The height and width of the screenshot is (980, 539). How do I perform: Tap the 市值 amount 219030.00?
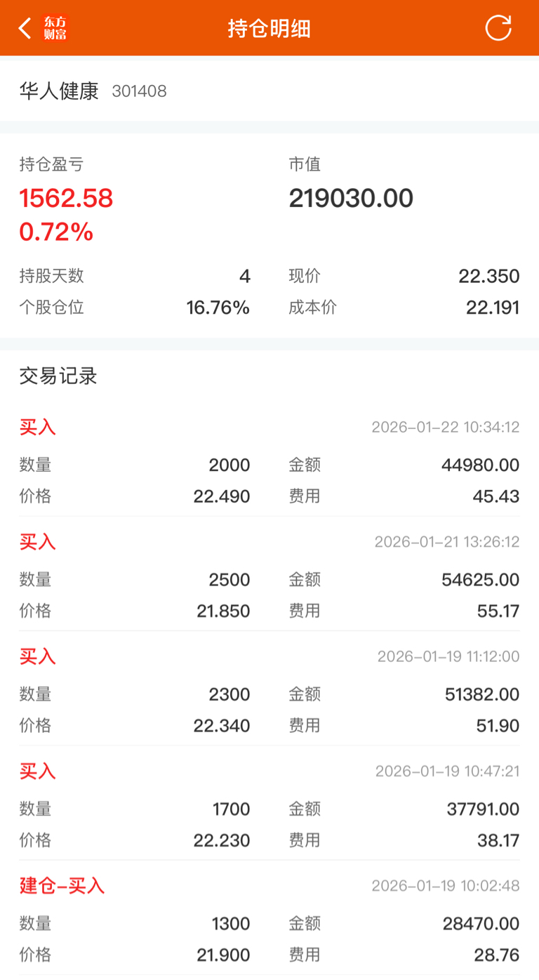[351, 199]
